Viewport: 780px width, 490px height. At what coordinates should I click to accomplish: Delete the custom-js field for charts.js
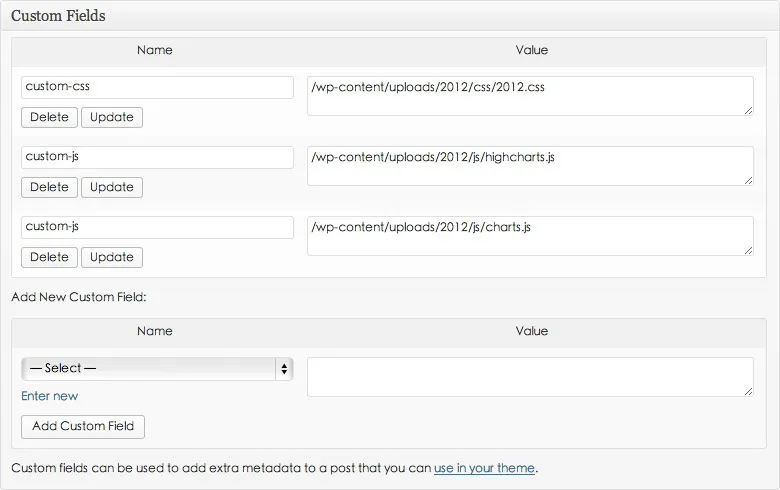[x=49, y=257]
